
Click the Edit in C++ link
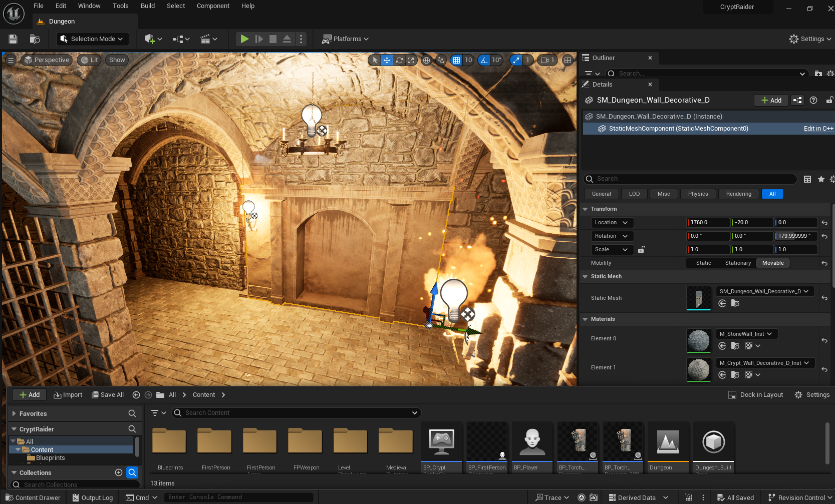pos(818,129)
